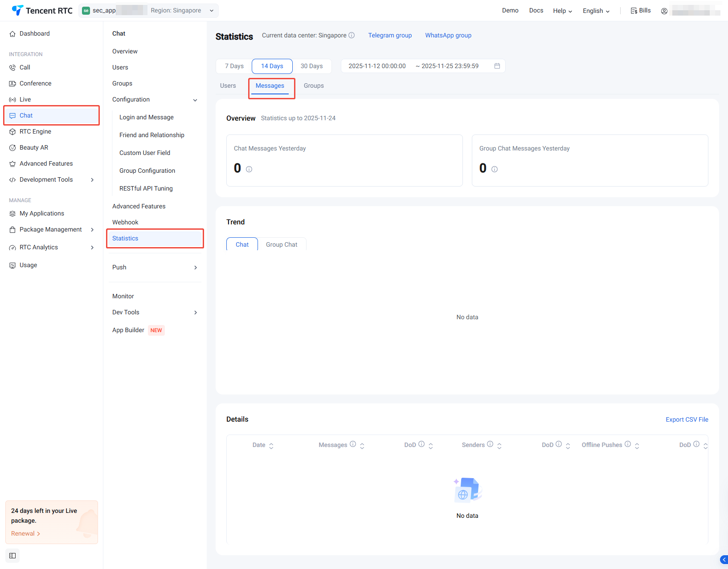Switch to the Users statistics tab
Viewport: 728px width, 569px height.
228,85
